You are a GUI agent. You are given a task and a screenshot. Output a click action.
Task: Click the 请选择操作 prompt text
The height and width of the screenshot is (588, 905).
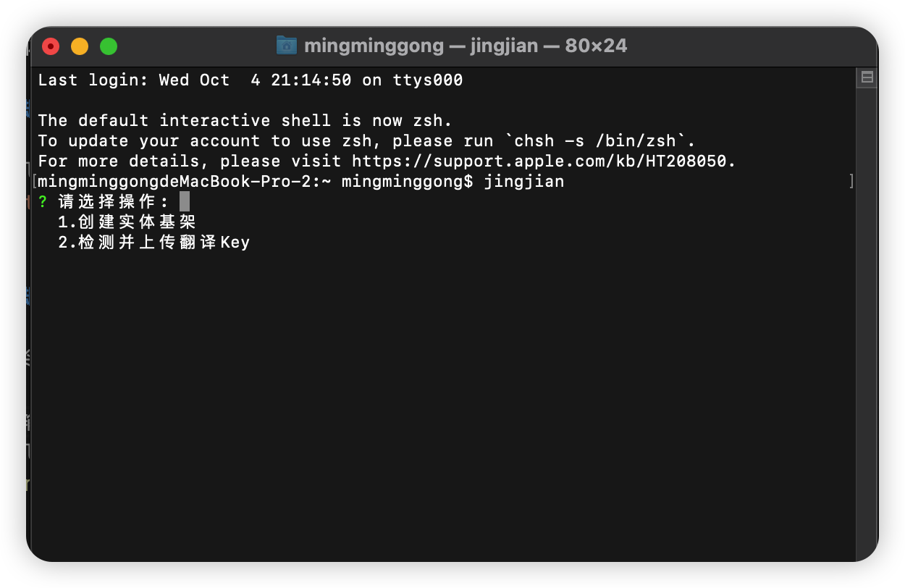coord(113,201)
